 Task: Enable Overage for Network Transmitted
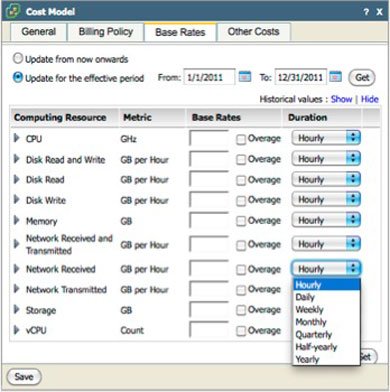(241, 290)
